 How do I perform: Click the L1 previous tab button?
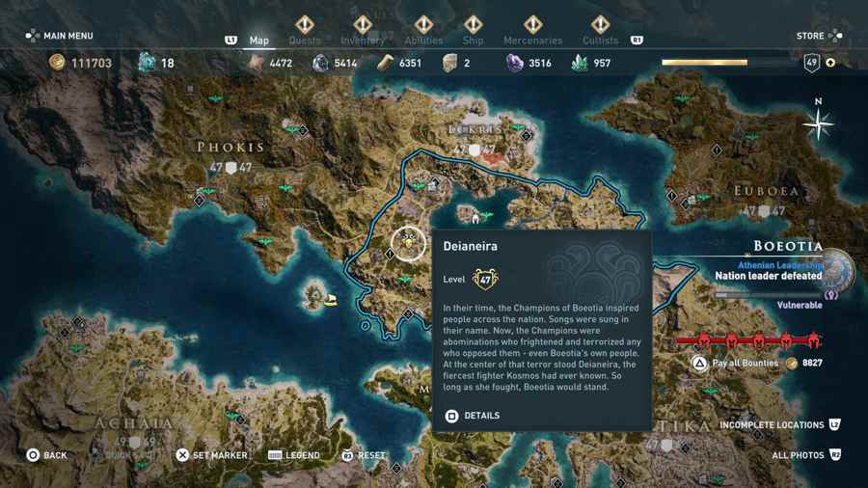coord(231,40)
